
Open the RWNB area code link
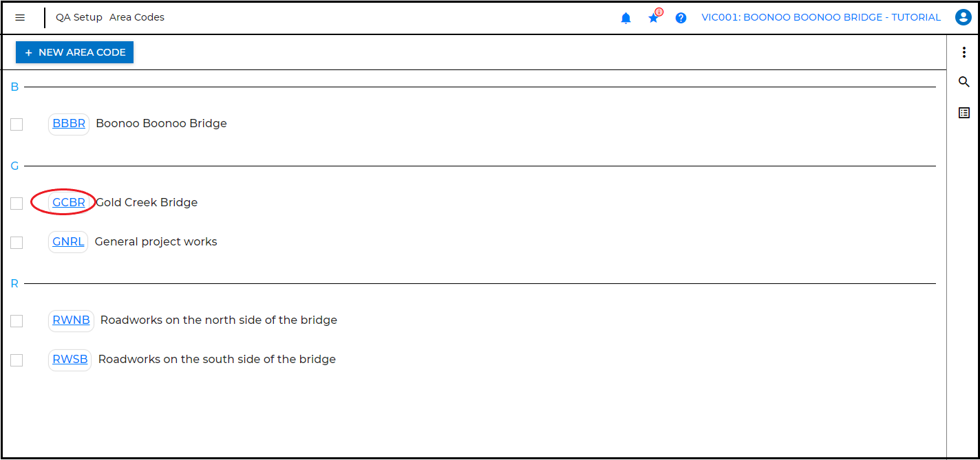(71, 320)
